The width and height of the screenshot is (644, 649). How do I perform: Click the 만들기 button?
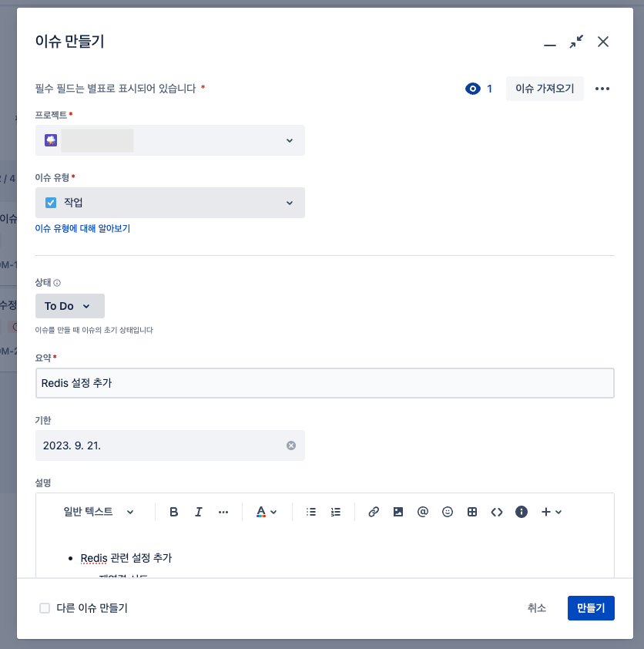(x=591, y=608)
